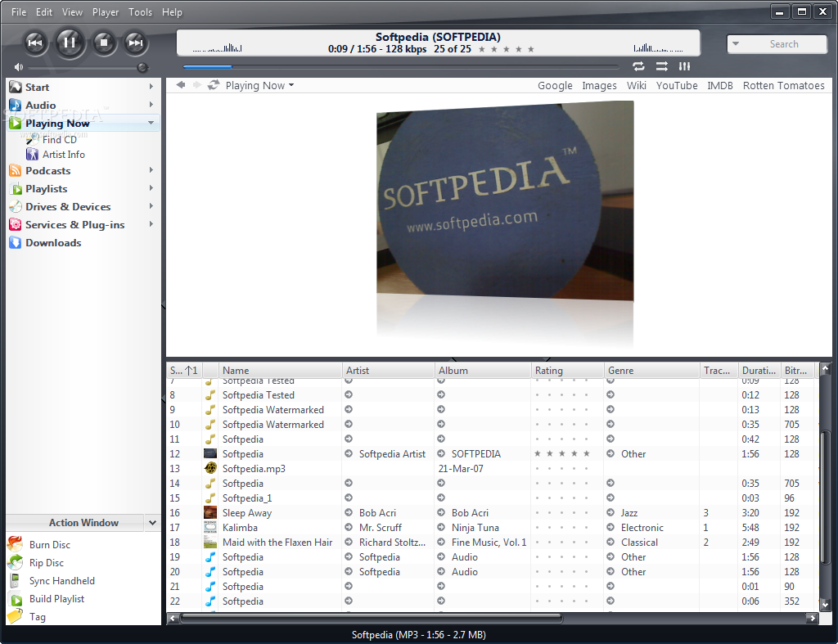Screen dimensions: 838x644
Task: Go back with the navigation arrow
Action: point(181,85)
